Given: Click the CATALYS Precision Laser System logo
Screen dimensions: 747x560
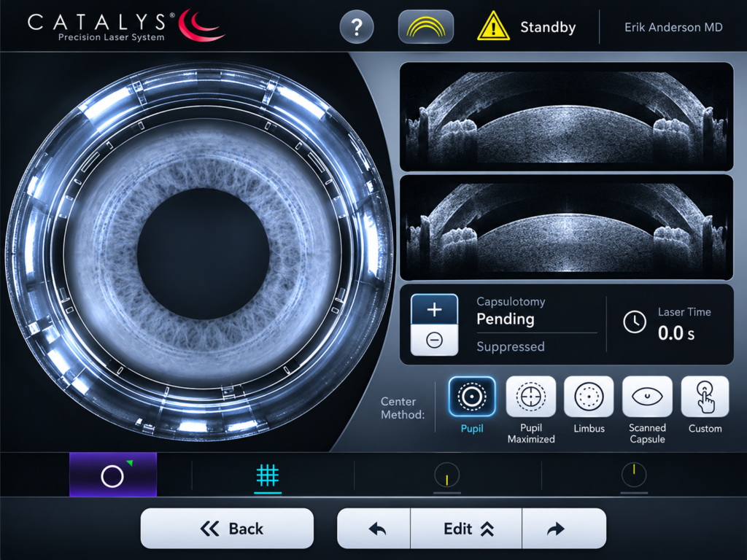Looking at the screenshot, I should 125,26.
